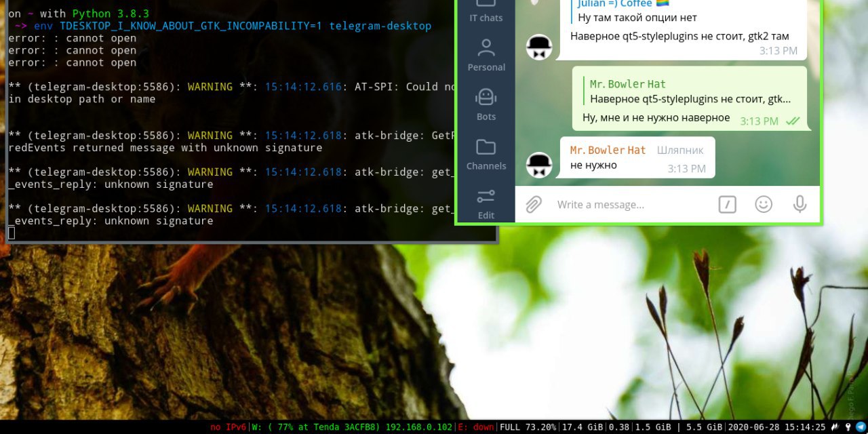Open the IT chats folder in Telegram

coord(486,12)
